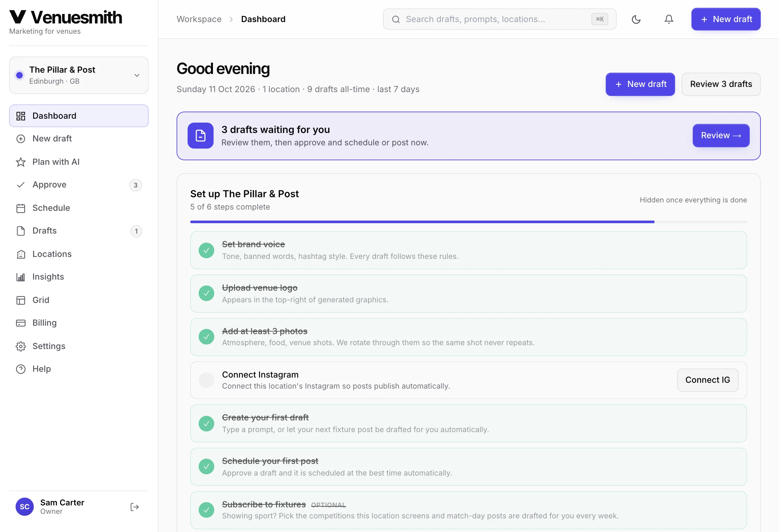Click the Settings gear icon in sidebar
Image resolution: width=779 pixels, height=532 pixels.
21,346
